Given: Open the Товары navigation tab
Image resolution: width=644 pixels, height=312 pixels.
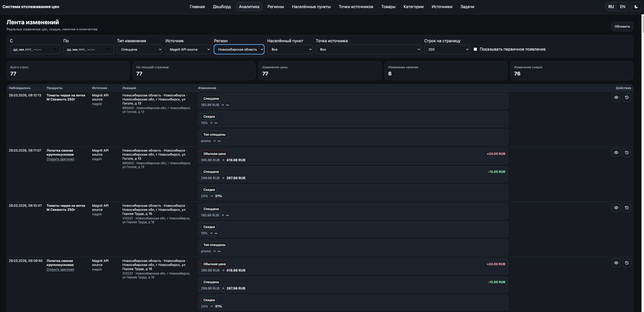Looking at the screenshot, I should [388, 7].
